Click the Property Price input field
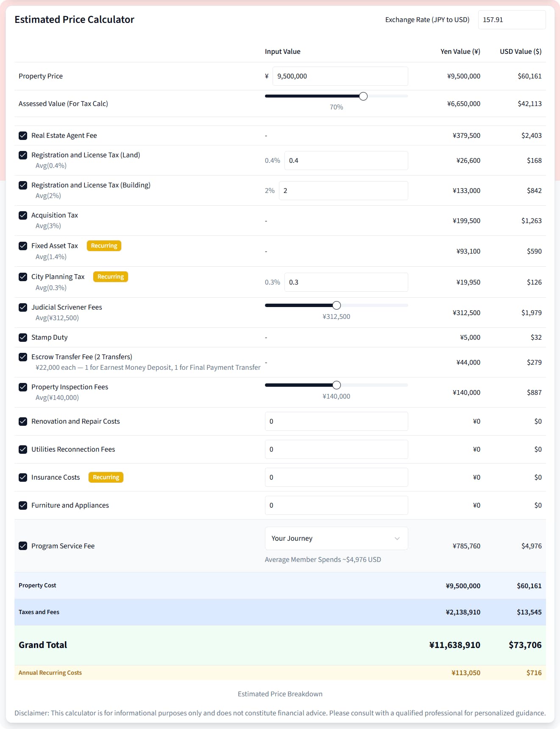This screenshot has height=729, width=560. (340, 76)
